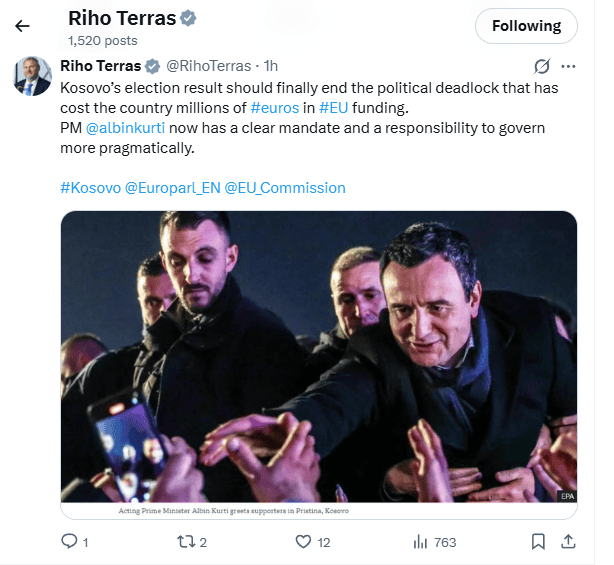
Task: Like the post with heart icon
Action: click(x=304, y=542)
